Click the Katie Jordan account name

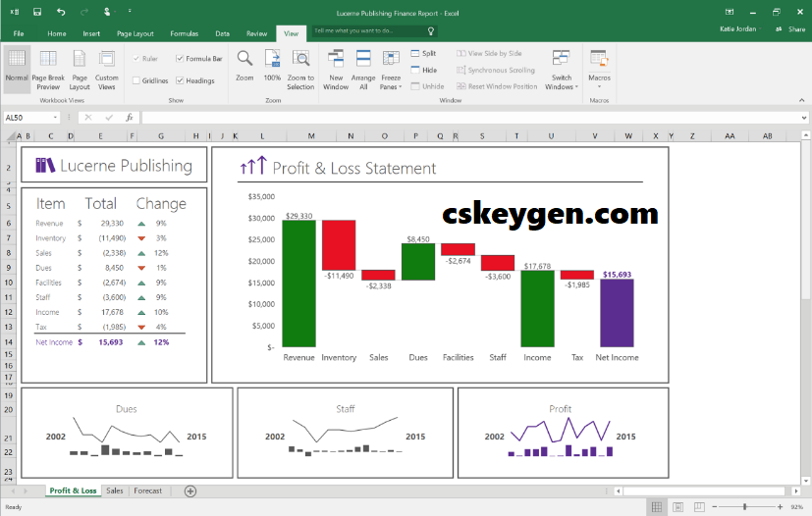pos(737,29)
